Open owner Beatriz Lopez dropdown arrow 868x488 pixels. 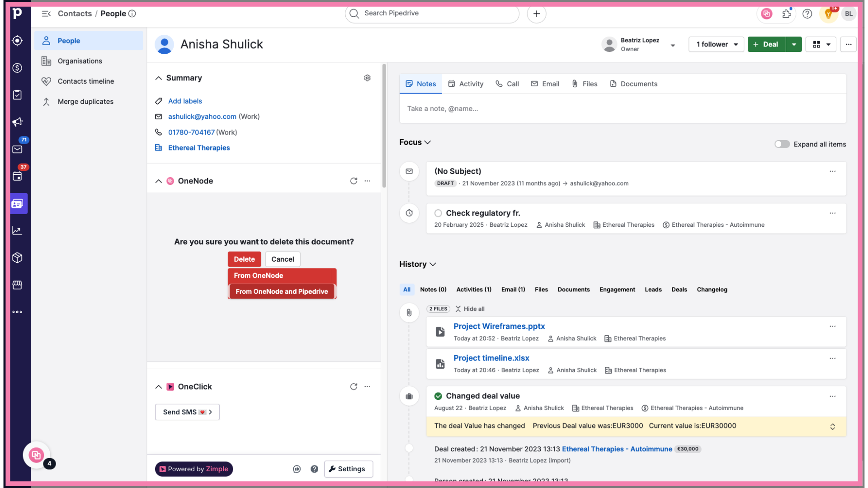point(673,45)
